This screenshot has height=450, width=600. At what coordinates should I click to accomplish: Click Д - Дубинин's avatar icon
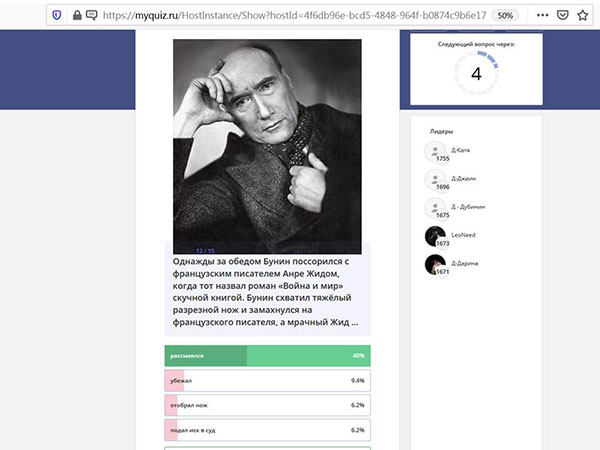435,208
